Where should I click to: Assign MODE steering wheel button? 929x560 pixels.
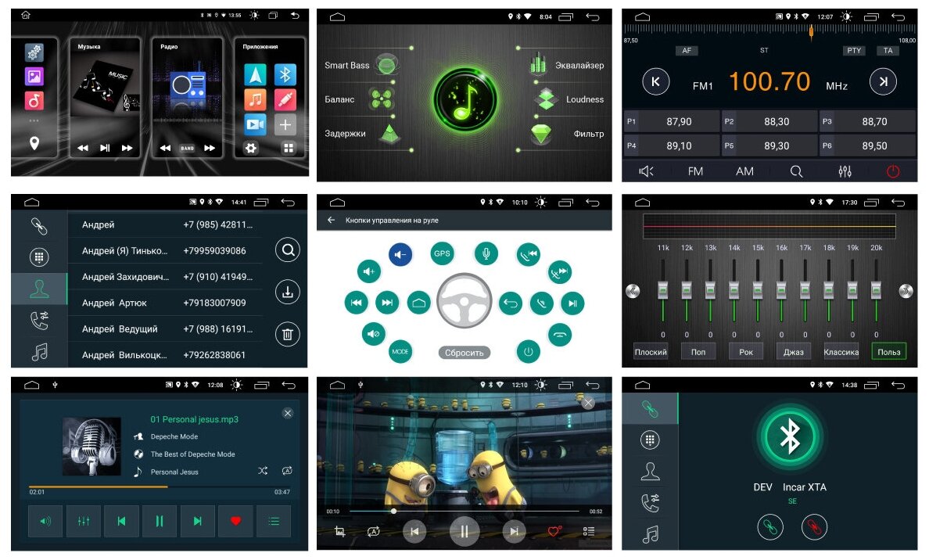click(400, 351)
